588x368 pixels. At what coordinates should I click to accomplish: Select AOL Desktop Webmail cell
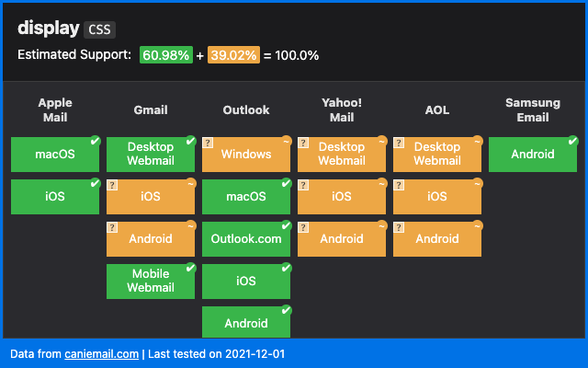[x=437, y=155]
